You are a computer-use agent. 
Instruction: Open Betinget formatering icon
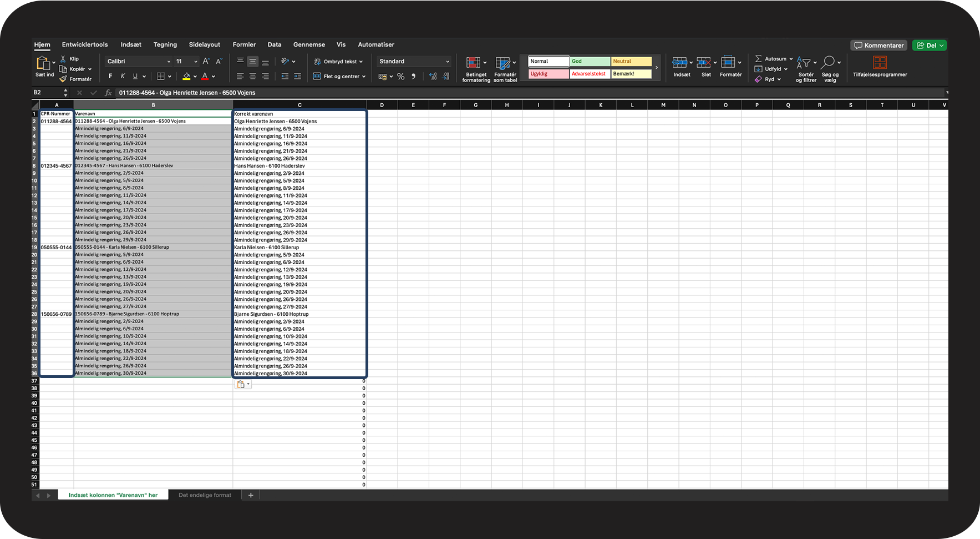473,63
